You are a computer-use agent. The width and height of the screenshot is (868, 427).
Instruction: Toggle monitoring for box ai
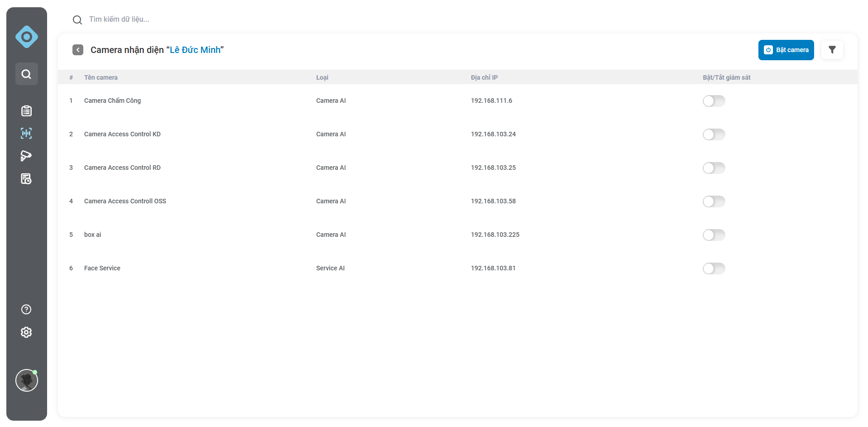click(x=714, y=235)
